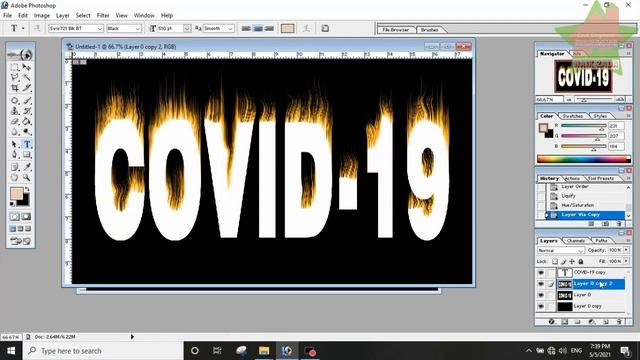This screenshot has width=640, height=360.
Task: Enable lock position
Action: click(x=572, y=261)
